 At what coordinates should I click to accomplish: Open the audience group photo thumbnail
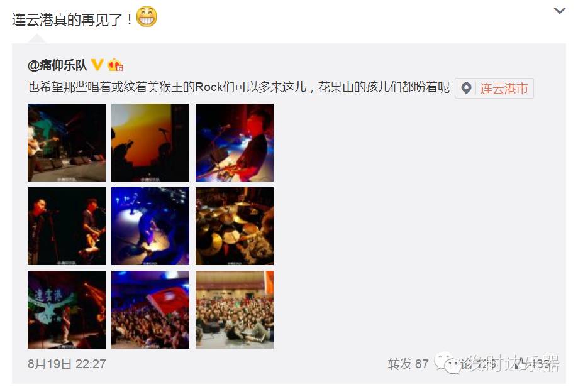pos(235,310)
